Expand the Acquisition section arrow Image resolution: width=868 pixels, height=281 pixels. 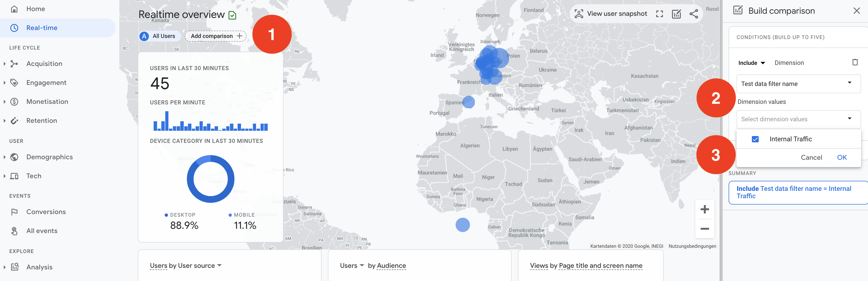point(4,64)
